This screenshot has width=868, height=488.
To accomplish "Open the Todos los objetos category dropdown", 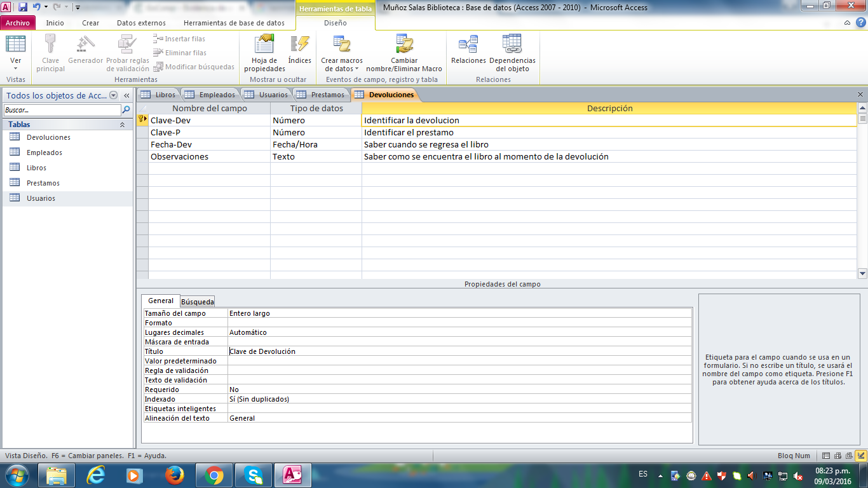I will click(114, 95).
